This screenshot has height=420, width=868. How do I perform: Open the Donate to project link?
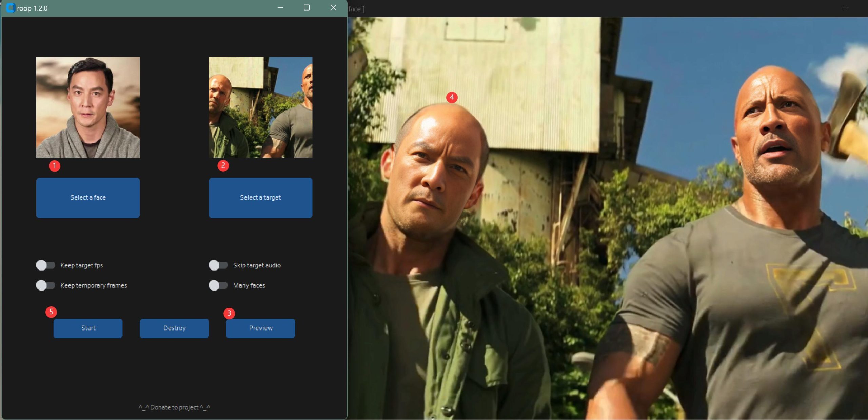174,407
